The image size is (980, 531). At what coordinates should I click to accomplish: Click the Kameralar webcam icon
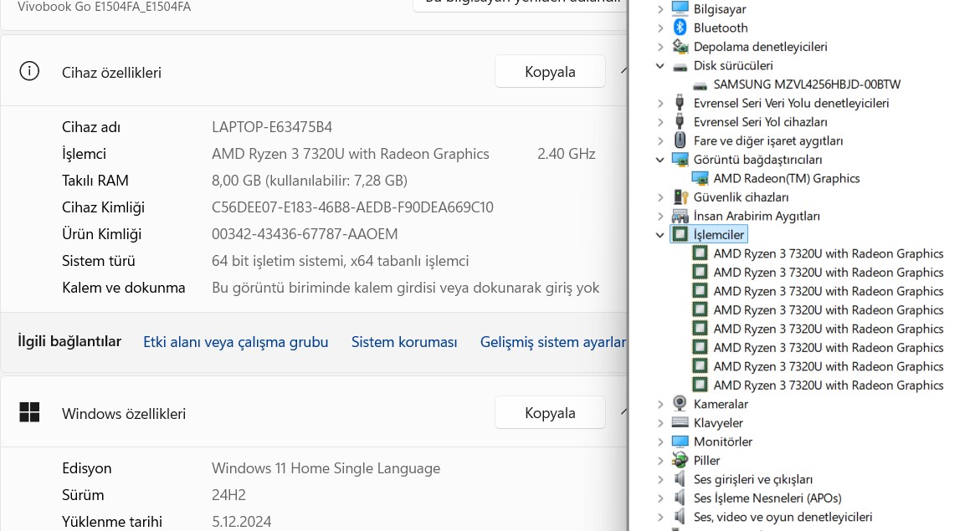coord(680,404)
